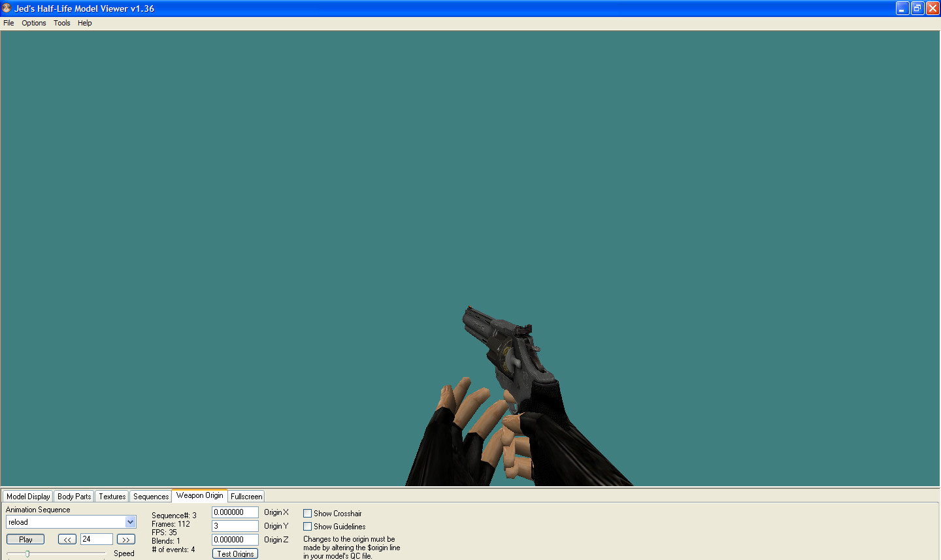Click the Test Origins button

[x=235, y=553]
